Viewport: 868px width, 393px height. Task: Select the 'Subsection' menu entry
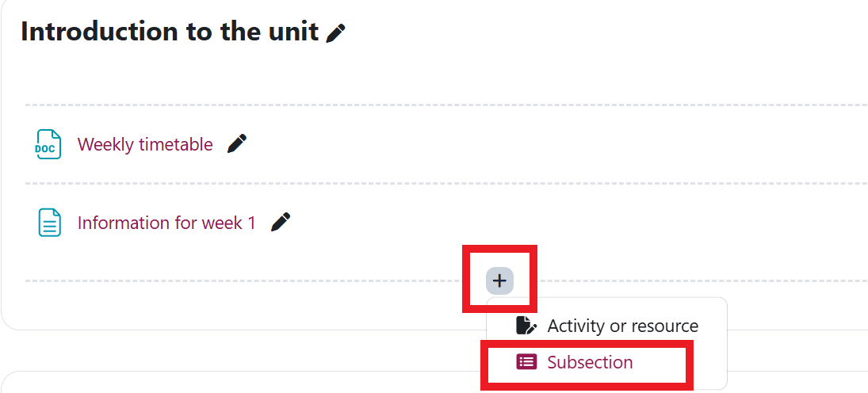(x=590, y=362)
